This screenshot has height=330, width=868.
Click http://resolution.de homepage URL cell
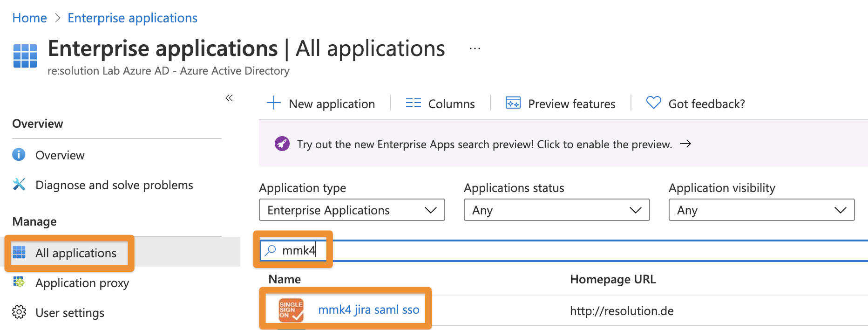[x=622, y=311]
